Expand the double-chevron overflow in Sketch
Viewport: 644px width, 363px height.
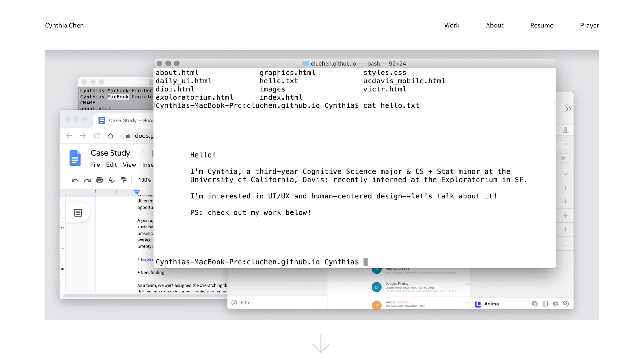coord(568,109)
